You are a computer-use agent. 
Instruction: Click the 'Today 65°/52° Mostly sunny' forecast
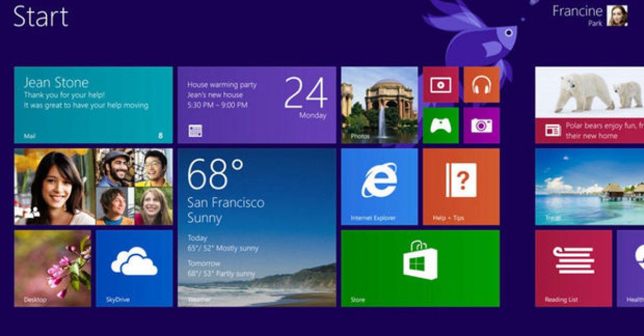(x=223, y=243)
